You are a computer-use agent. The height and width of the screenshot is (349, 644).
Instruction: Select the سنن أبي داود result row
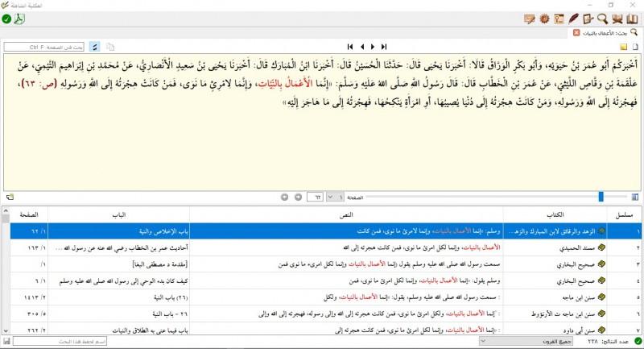click(x=325, y=330)
